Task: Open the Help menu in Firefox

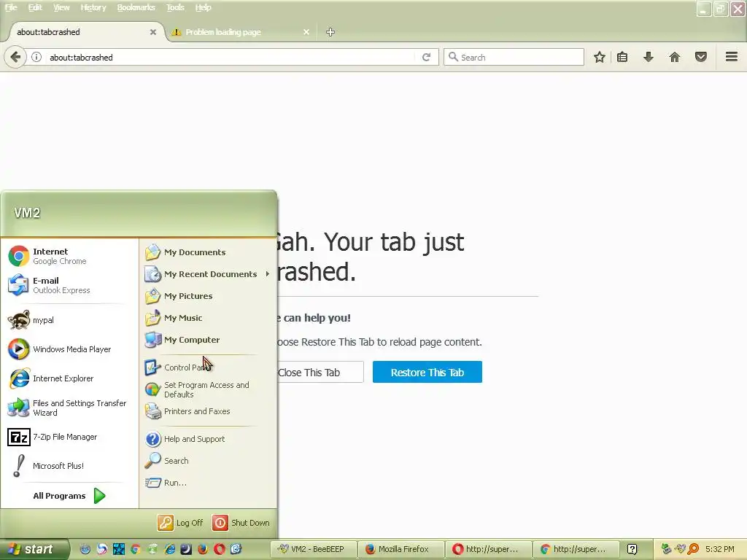Action: [x=203, y=7]
